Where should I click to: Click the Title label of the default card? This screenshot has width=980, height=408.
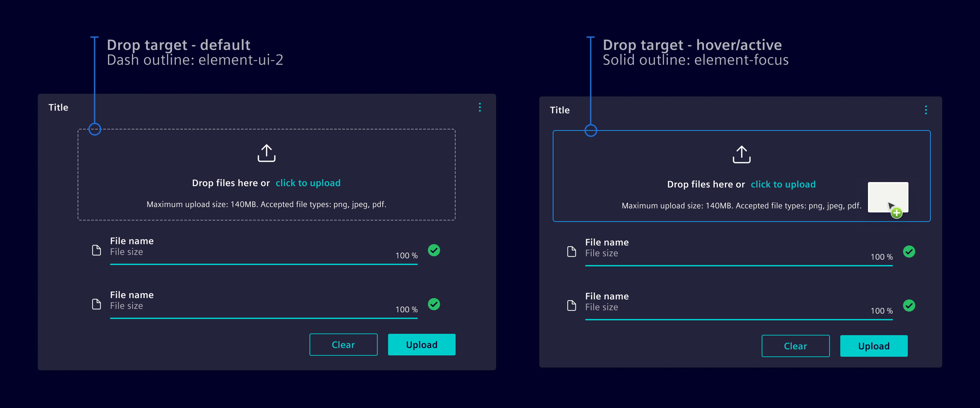[x=58, y=107]
